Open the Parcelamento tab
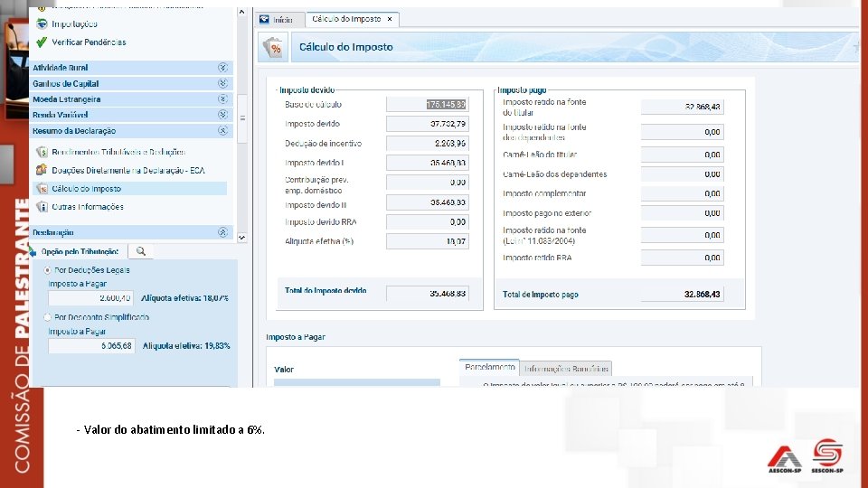 (489, 367)
